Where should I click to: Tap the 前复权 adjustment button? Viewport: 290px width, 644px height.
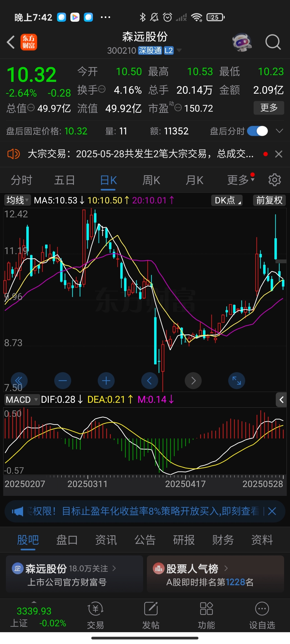coord(269,200)
